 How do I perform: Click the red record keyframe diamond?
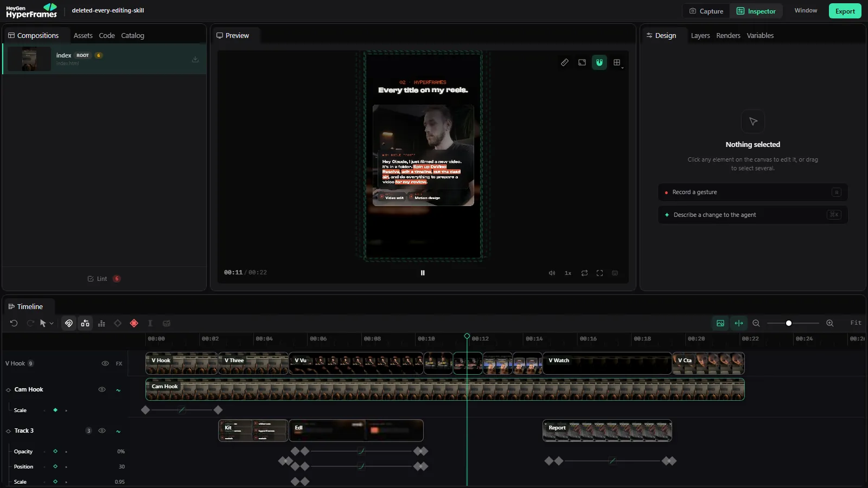coord(134,323)
